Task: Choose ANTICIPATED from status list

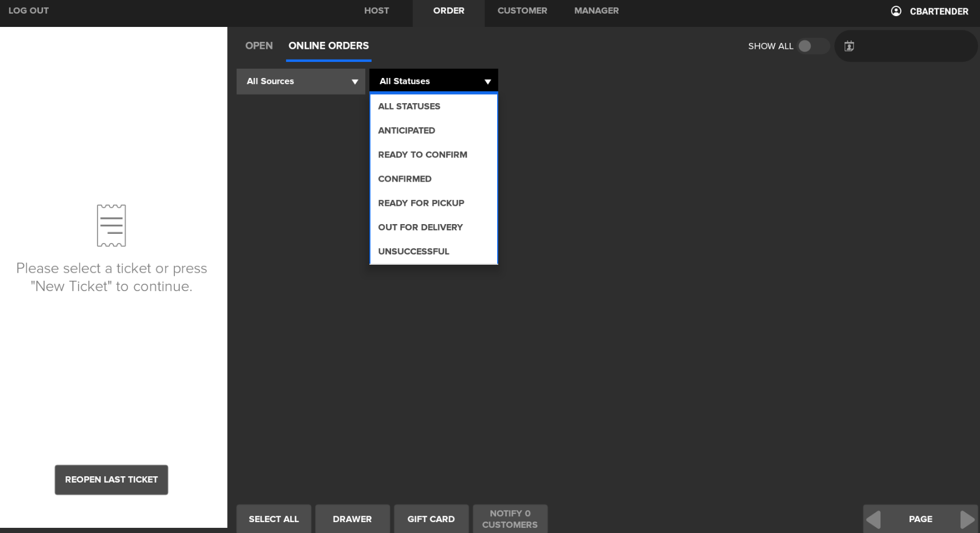Action: click(407, 131)
